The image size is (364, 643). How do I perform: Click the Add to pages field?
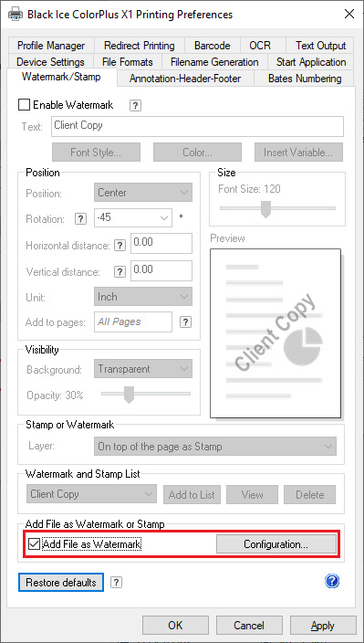pyautogui.click(x=133, y=321)
